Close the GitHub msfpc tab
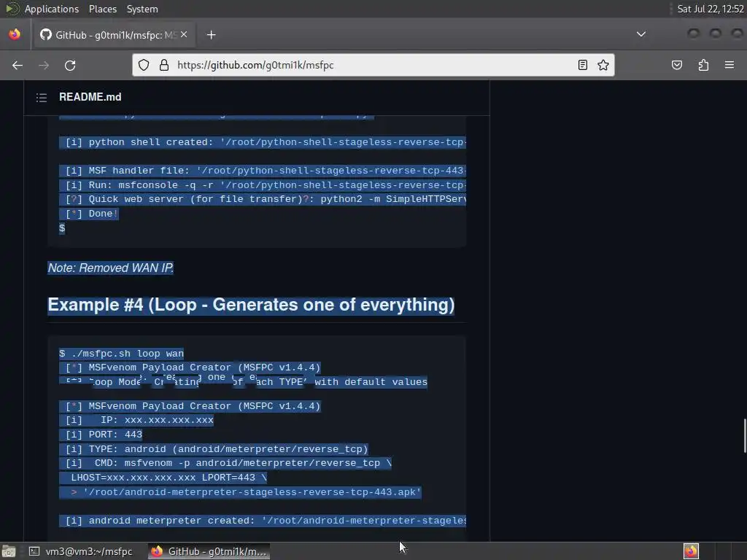 [184, 34]
